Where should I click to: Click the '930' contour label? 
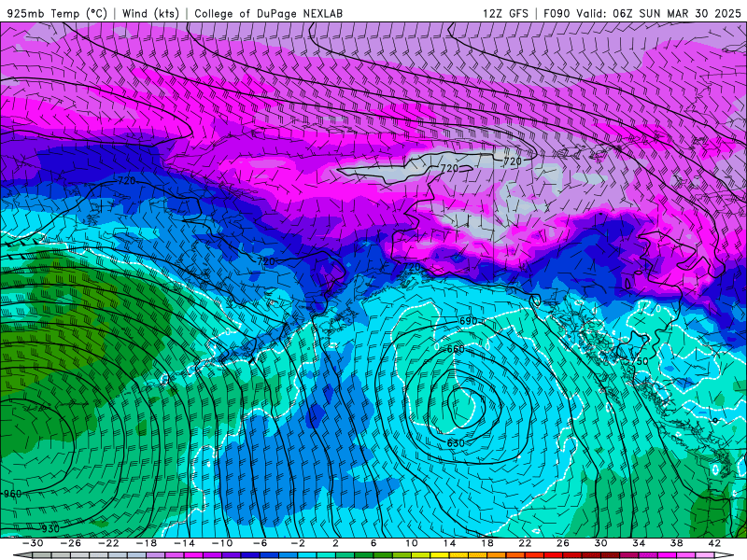pos(50,528)
